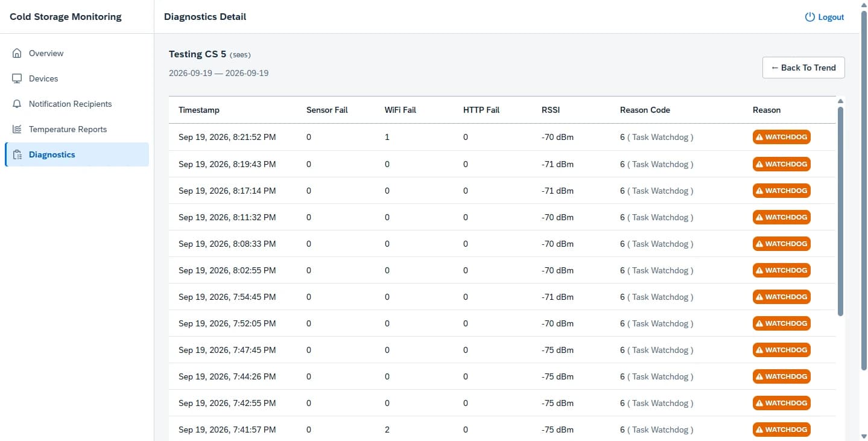Click the Reason Code column header
Viewport: 868px width, 441px height.
[645, 110]
